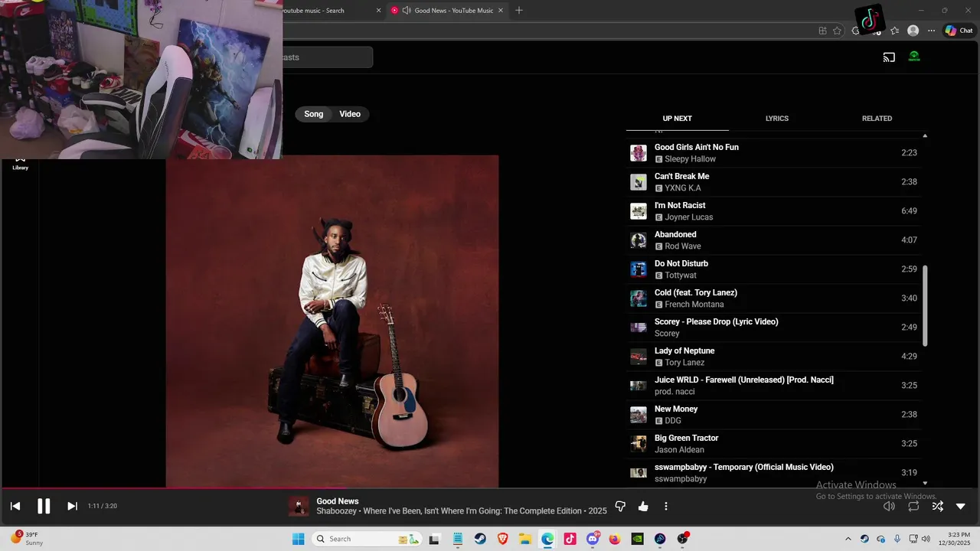Open the green download extension icon
This screenshot has width=980, height=551.
click(914, 57)
